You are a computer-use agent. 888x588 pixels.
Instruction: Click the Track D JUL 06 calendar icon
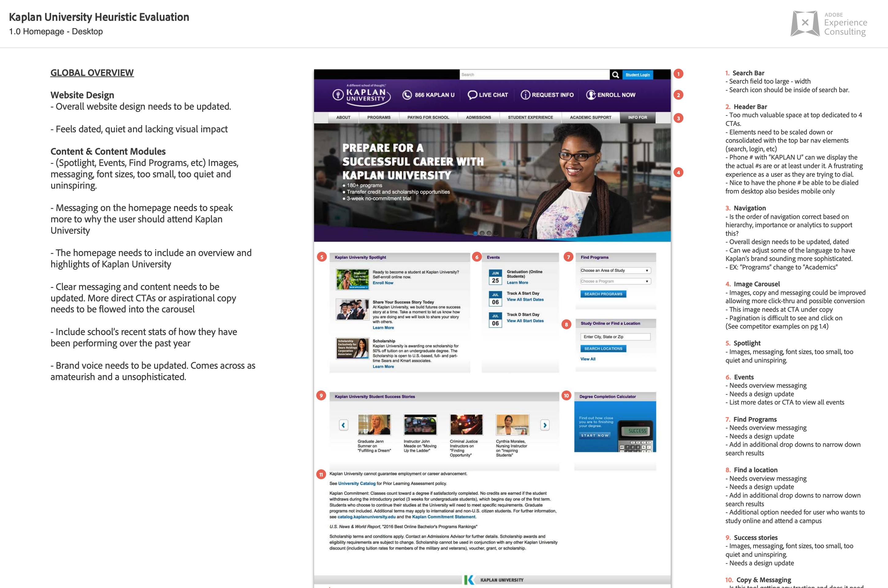(x=495, y=320)
